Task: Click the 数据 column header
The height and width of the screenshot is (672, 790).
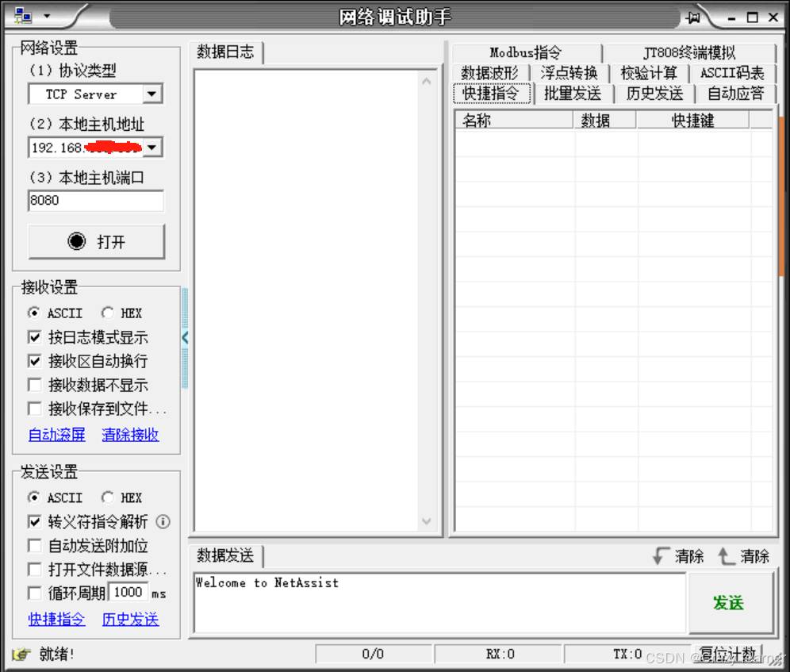Action: click(x=604, y=121)
